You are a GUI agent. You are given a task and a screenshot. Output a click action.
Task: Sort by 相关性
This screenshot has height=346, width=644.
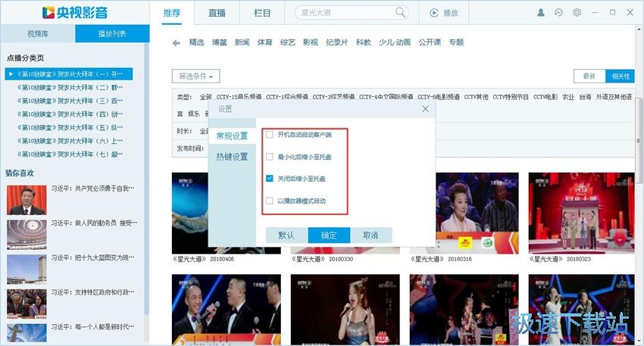tap(621, 76)
